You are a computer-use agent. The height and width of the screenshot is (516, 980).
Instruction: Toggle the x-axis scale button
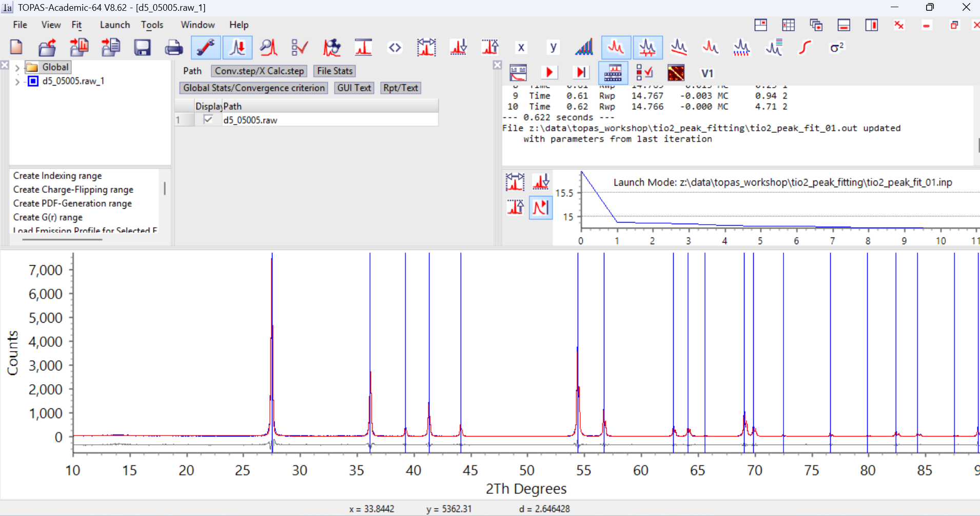(521, 48)
